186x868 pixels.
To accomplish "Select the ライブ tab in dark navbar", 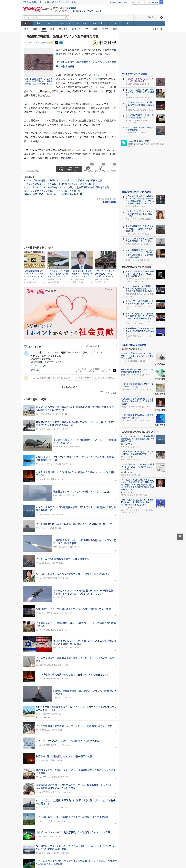I will [49, 24].
